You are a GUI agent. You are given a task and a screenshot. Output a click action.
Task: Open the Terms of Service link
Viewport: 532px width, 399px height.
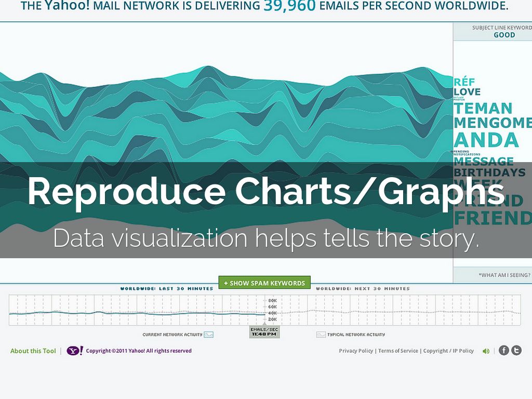tap(398, 351)
